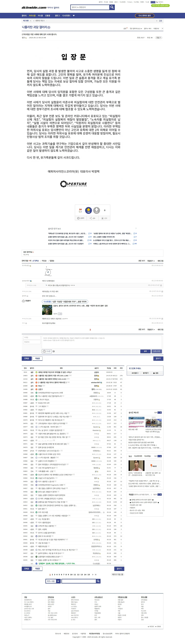Click the previous arrow in the 실시간 베스트 box
Screen dimensions: 185x644
coord(159,412)
